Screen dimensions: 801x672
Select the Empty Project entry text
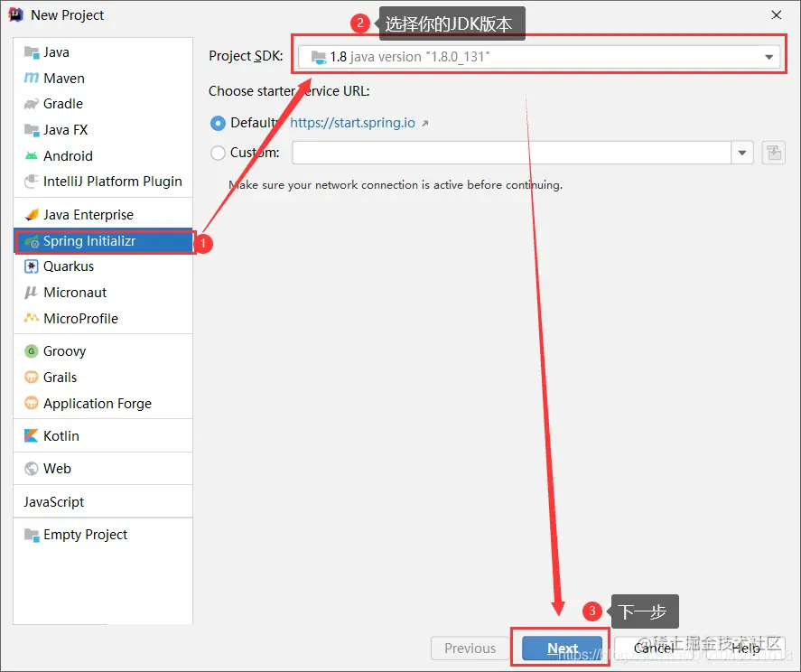coord(85,535)
